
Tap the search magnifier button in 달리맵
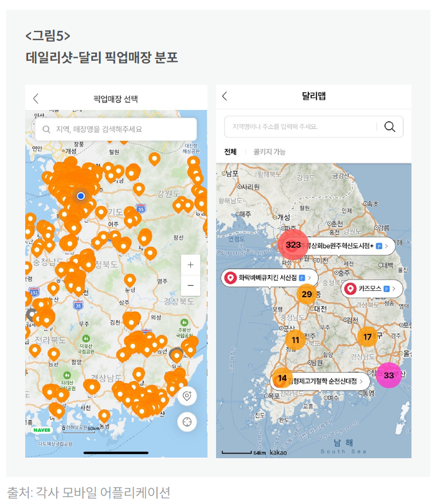(390, 127)
